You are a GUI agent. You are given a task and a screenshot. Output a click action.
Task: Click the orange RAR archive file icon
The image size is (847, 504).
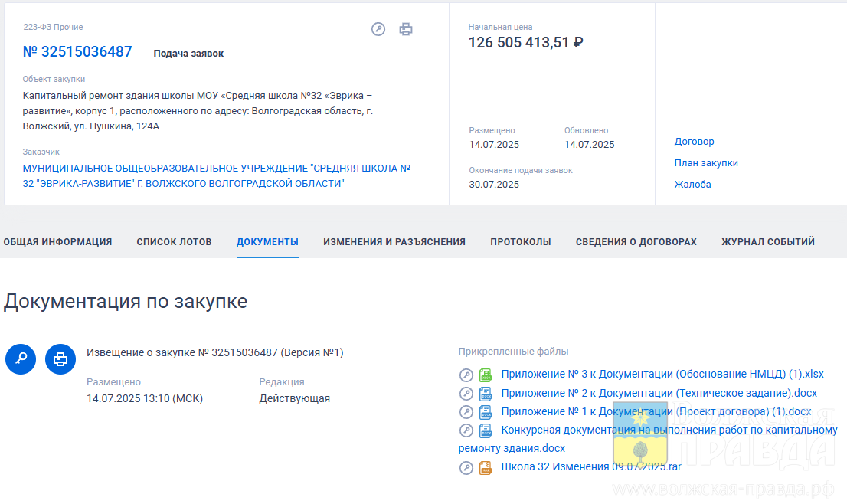coord(485,467)
